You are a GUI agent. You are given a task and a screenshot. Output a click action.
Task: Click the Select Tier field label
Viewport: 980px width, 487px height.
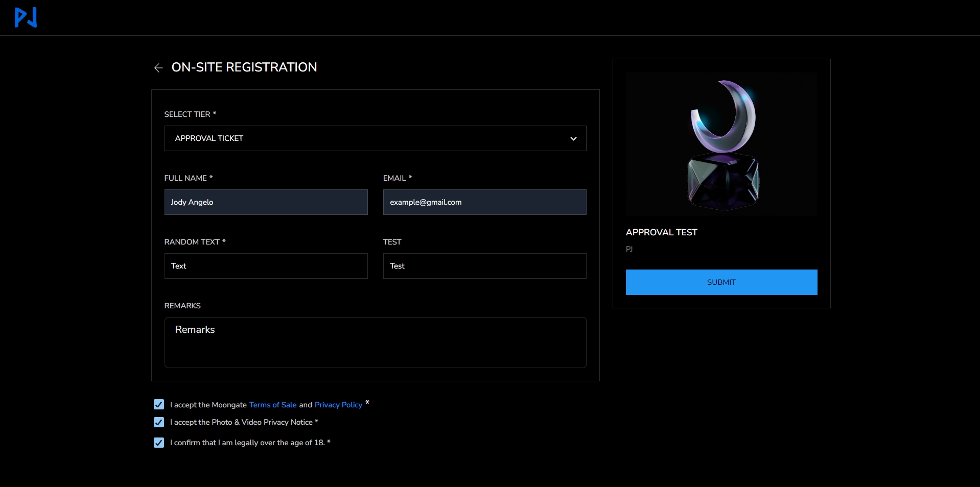(x=187, y=114)
